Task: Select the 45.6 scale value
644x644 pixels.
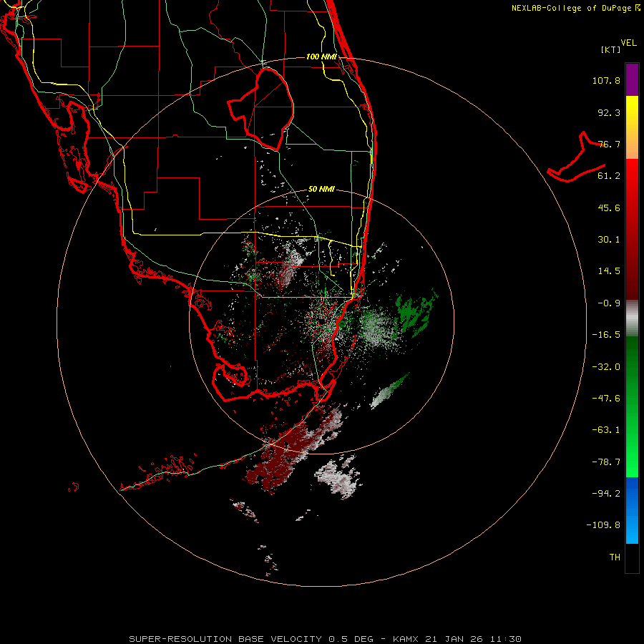Action: [609, 208]
